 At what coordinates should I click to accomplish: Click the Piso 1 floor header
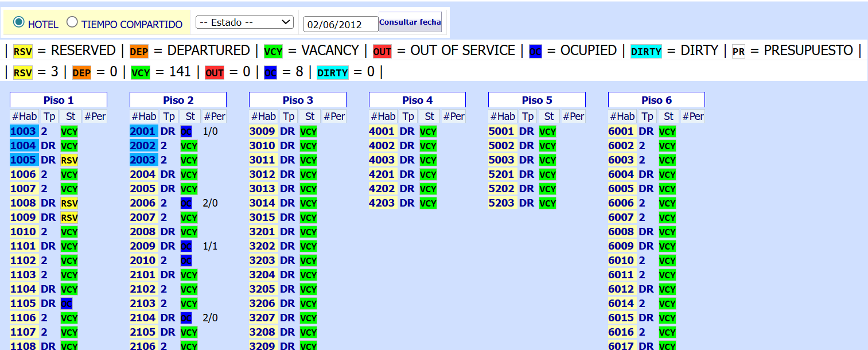(x=59, y=100)
